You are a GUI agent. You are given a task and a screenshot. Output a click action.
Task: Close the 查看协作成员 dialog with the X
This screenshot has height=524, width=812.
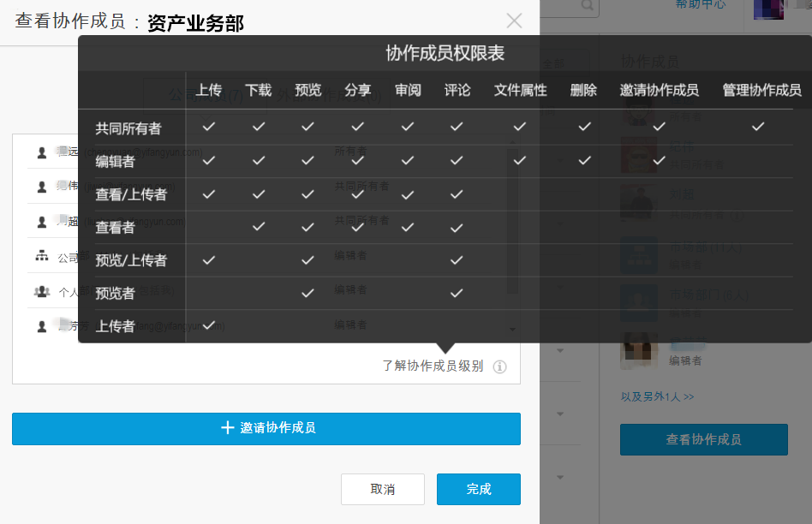514,21
